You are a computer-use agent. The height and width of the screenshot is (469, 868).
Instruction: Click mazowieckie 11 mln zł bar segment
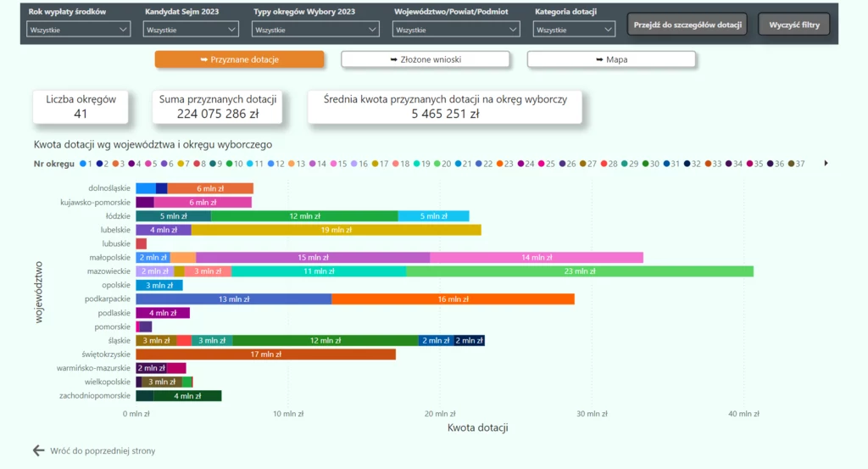tap(319, 271)
